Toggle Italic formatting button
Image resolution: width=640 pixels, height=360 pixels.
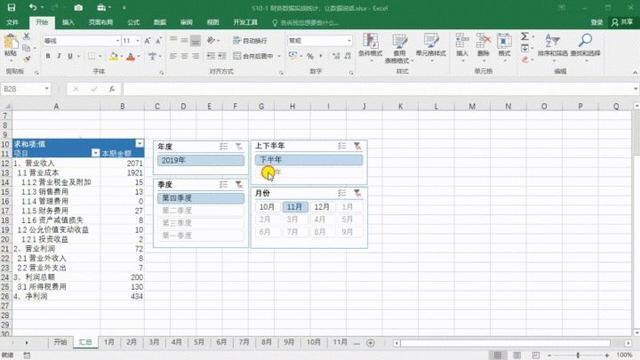[59, 56]
